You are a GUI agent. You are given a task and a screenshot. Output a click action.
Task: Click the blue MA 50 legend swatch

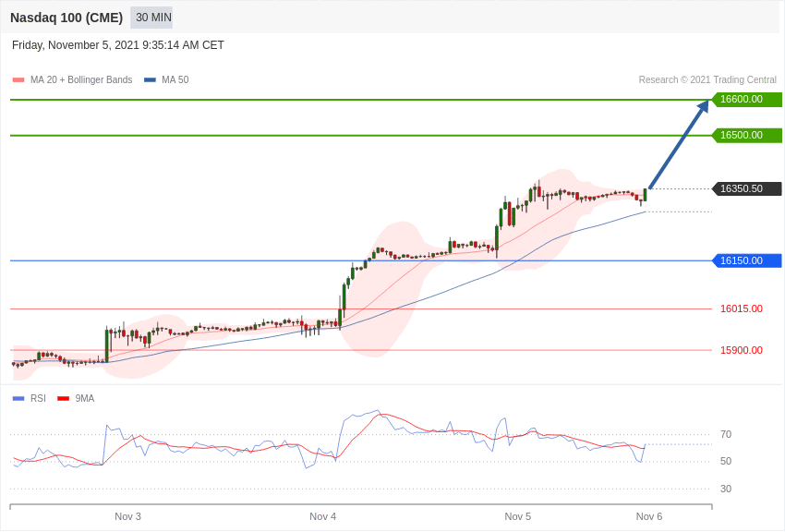click(150, 80)
